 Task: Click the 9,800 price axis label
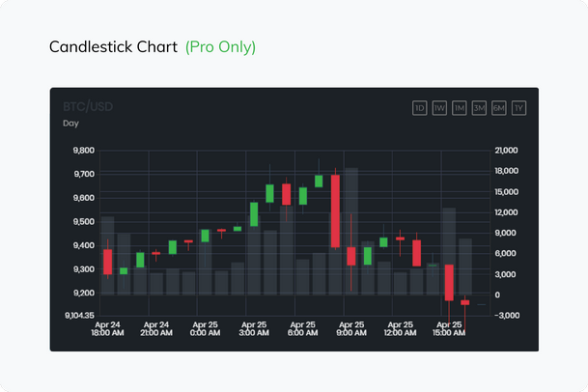click(83, 151)
